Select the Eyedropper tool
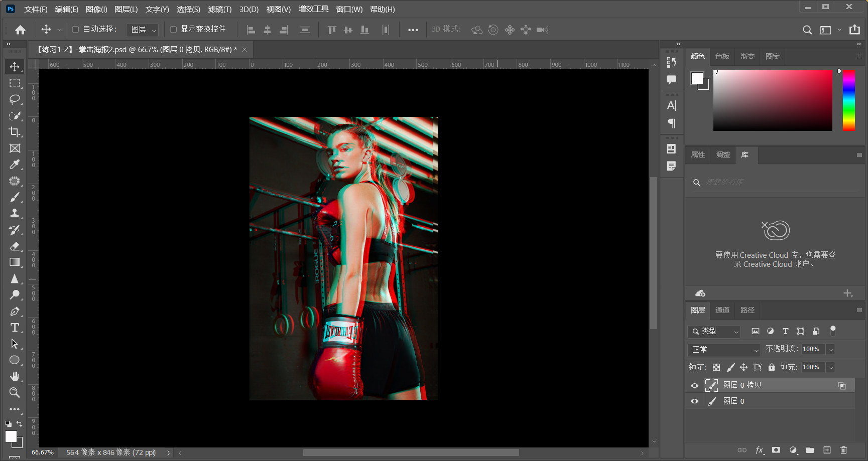This screenshot has width=868, height=461. click(15, 165)
